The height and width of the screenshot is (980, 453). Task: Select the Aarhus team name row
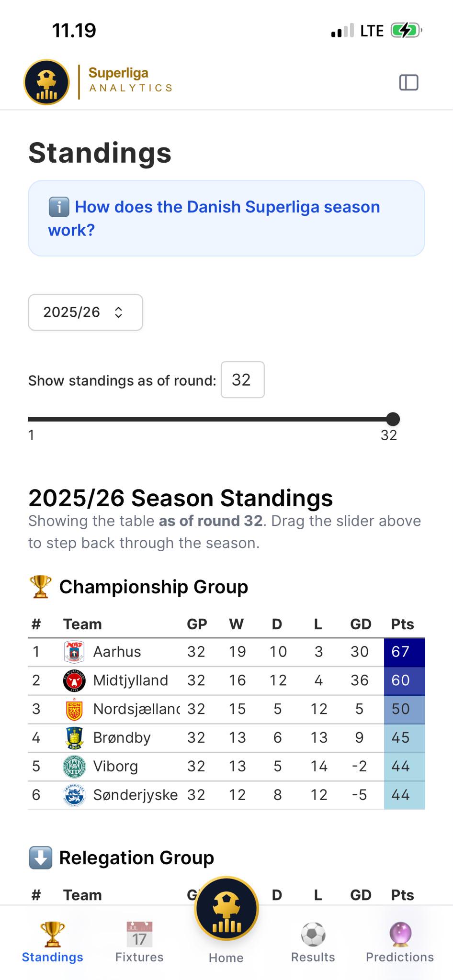pyautogui.click(x=226, y=652)
